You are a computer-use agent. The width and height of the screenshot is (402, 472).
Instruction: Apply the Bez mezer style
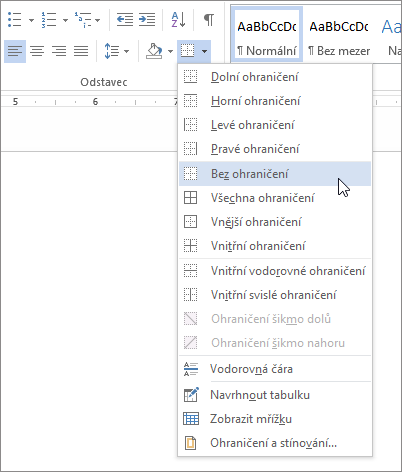pos(339,36)
